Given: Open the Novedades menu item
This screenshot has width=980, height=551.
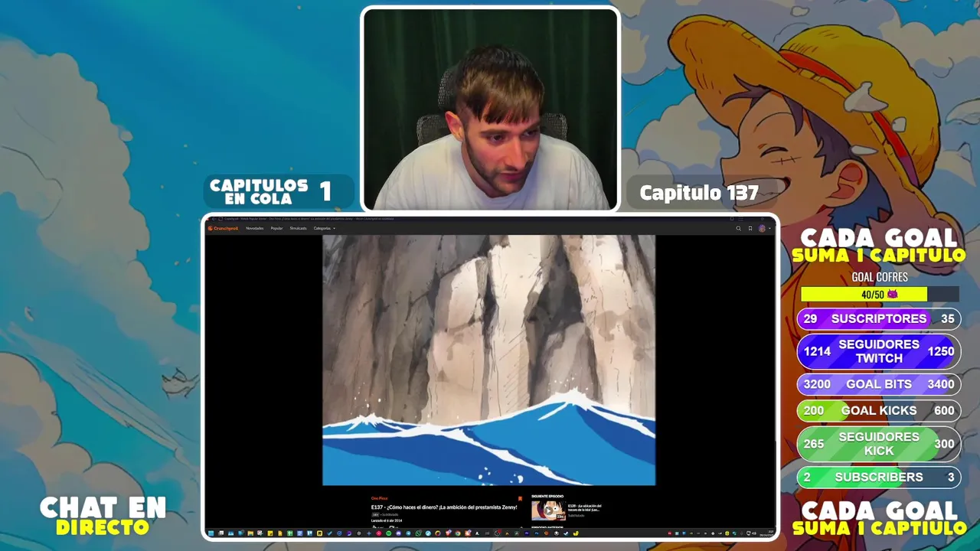Looking at the screenshot, I should 254,228.
